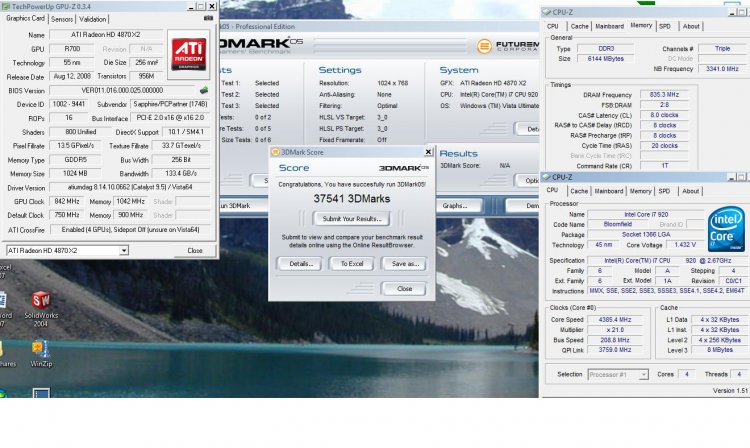The image size is (750, 448).
Task: Open the About tab in upper CPU-Z window
Action: (691, 26)
